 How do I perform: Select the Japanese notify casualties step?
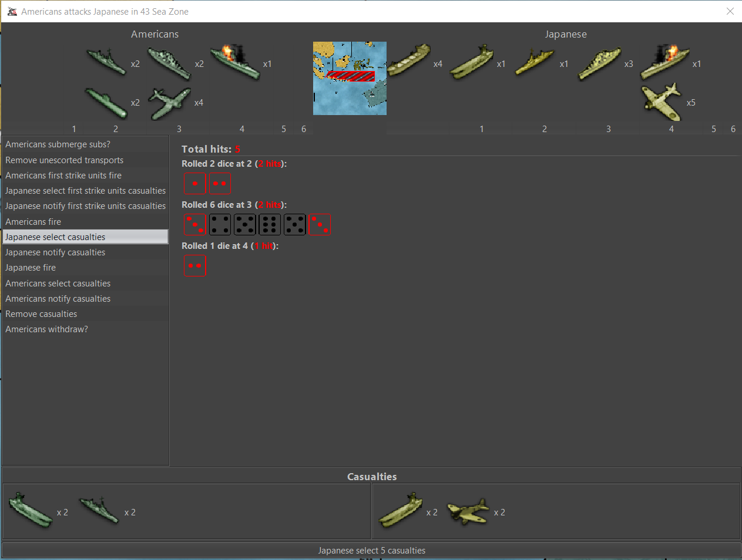(85, 252)
